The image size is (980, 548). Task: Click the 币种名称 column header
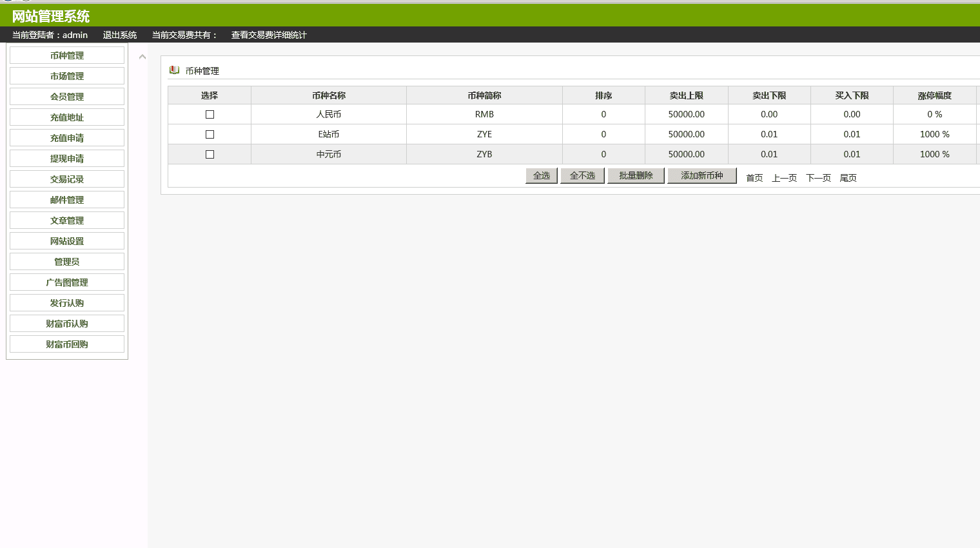329,95
